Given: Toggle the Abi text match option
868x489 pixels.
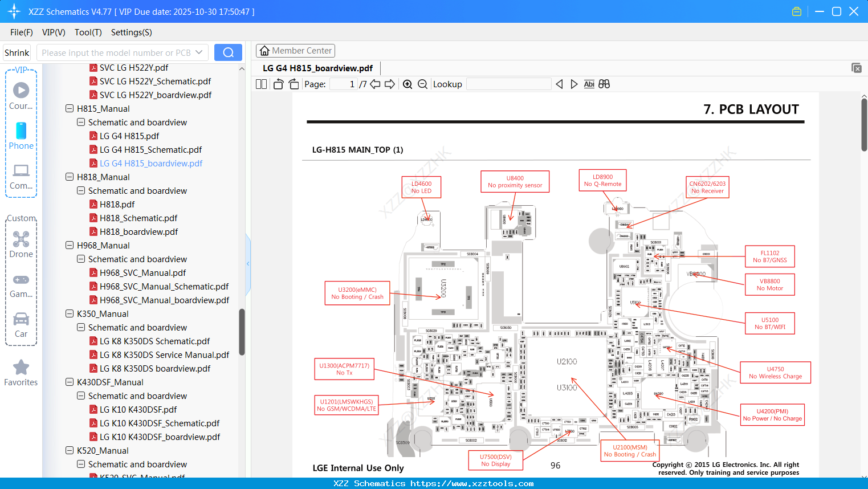Looking at the screenshot, I should pyautogui.click(x=589, y=84).
